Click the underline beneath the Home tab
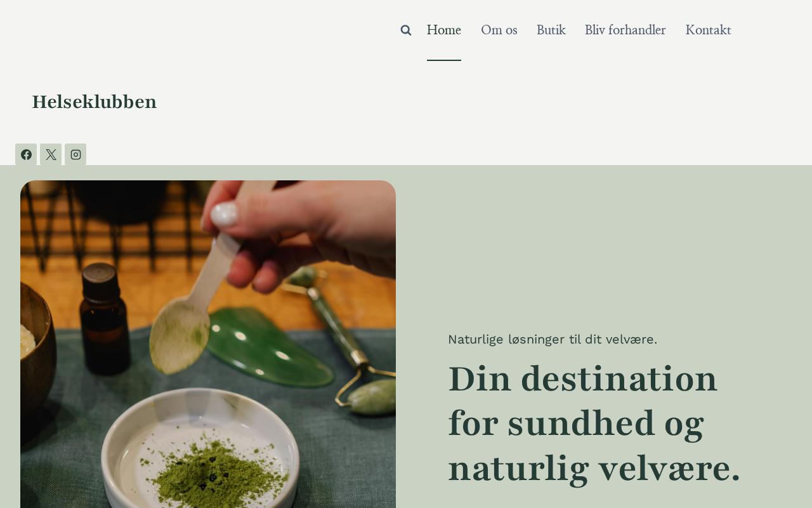 444,60
